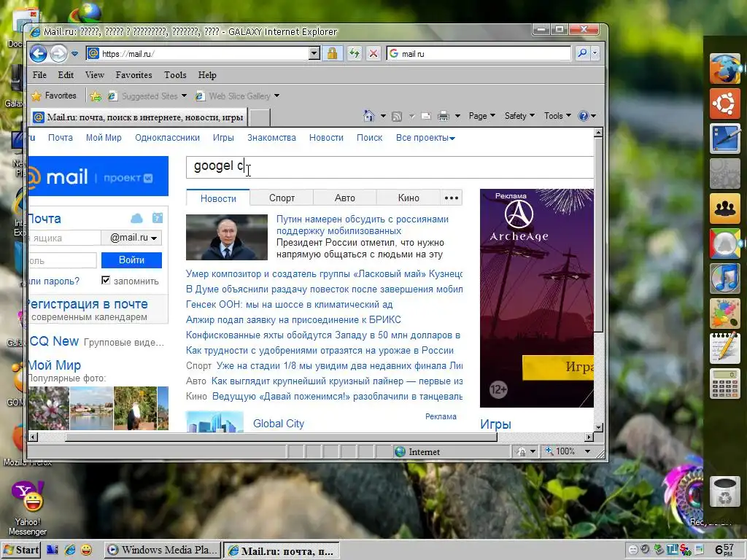
Task: Switch to the Кино news tab
Action: pyautogui.click(x=409, y=198)
